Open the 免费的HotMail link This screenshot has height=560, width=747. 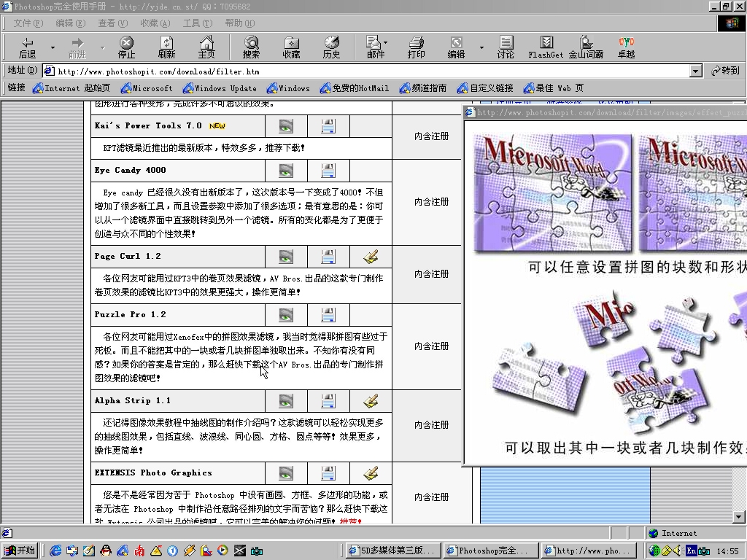355,88
